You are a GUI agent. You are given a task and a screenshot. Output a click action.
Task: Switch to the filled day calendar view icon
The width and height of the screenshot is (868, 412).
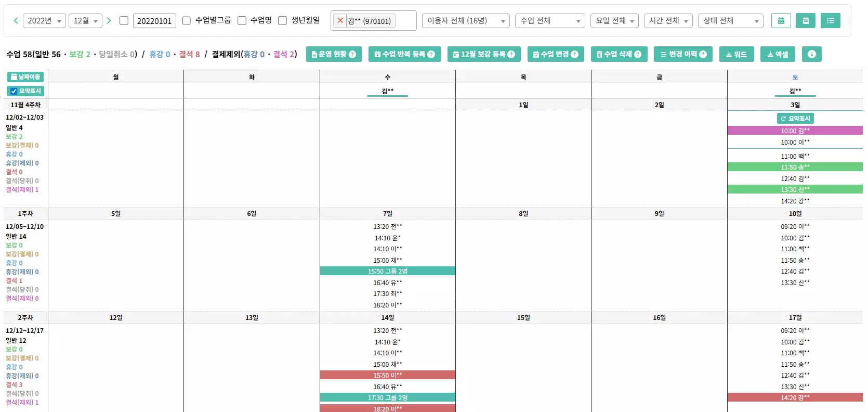[806, 21]
